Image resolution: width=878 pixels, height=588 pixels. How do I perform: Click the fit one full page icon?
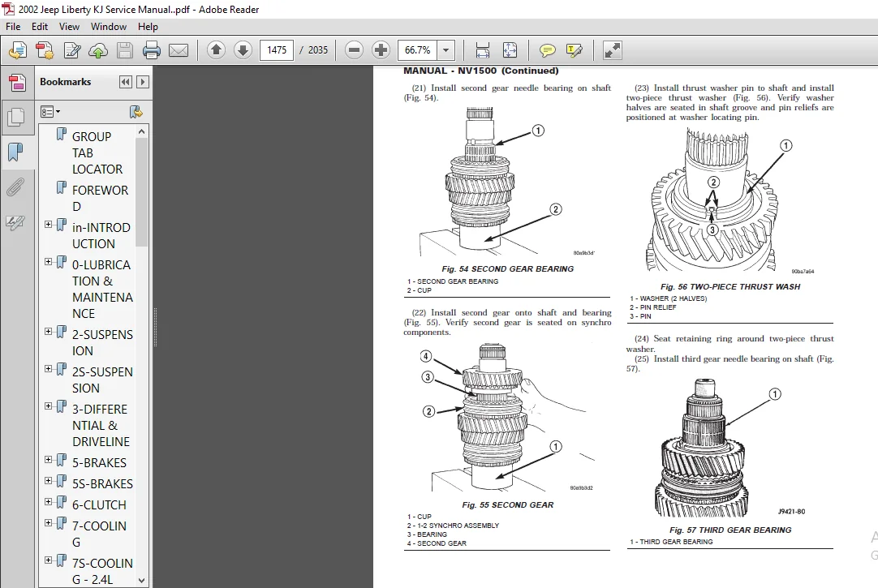pos(510,50)
